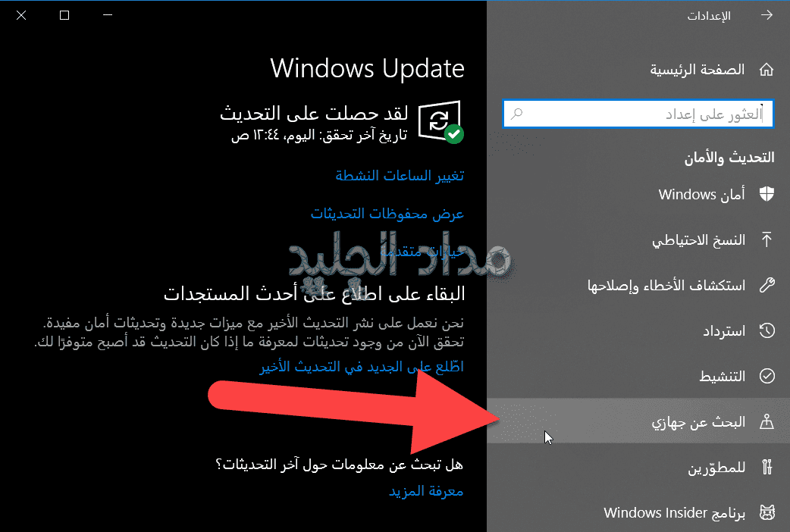
Task: Click the developer tools icon for للمطوّرين
Action: click(766, 467)
